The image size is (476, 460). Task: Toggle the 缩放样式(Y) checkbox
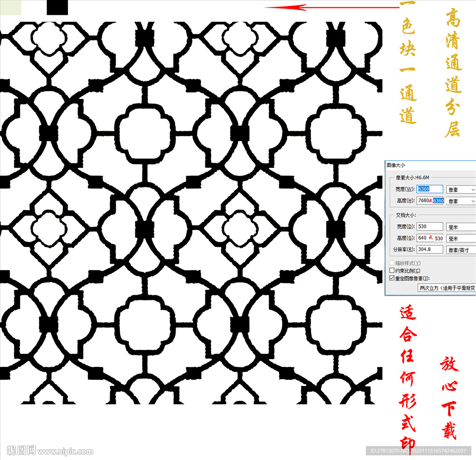[392, 262]
